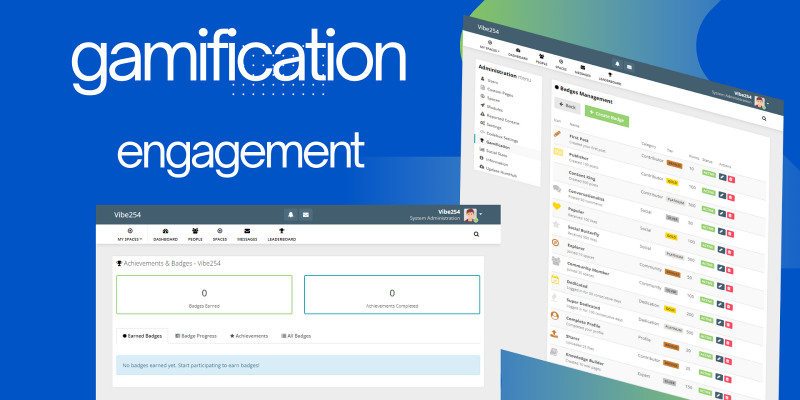Click the search magnifier in the Achievements window

pyautogui.click(x=475, y=235)
